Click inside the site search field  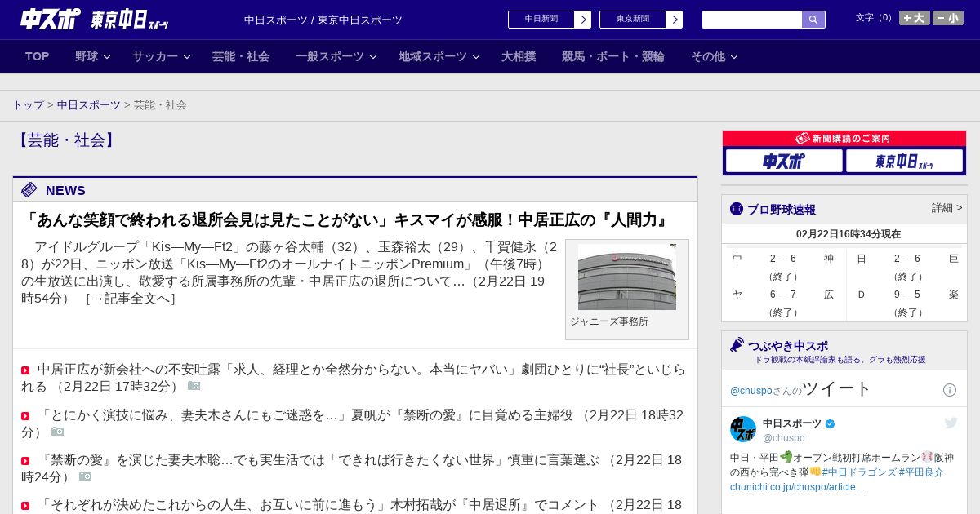click(x=752, y=20)
